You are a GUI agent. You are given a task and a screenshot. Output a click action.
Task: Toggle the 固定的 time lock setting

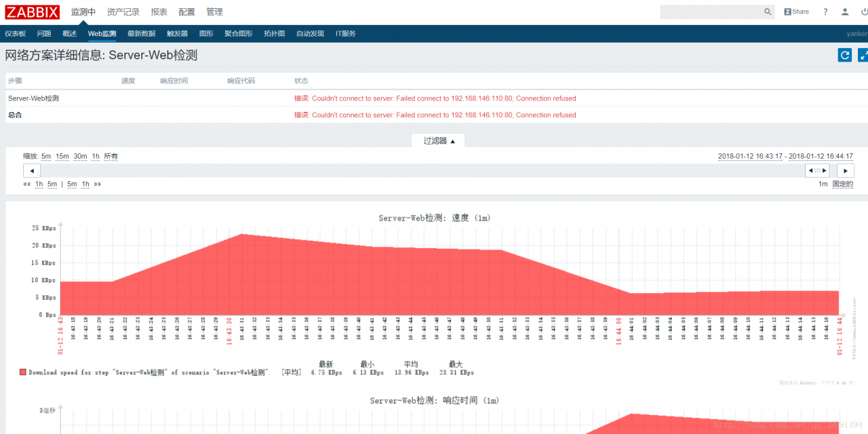click(x=843, y=183)
